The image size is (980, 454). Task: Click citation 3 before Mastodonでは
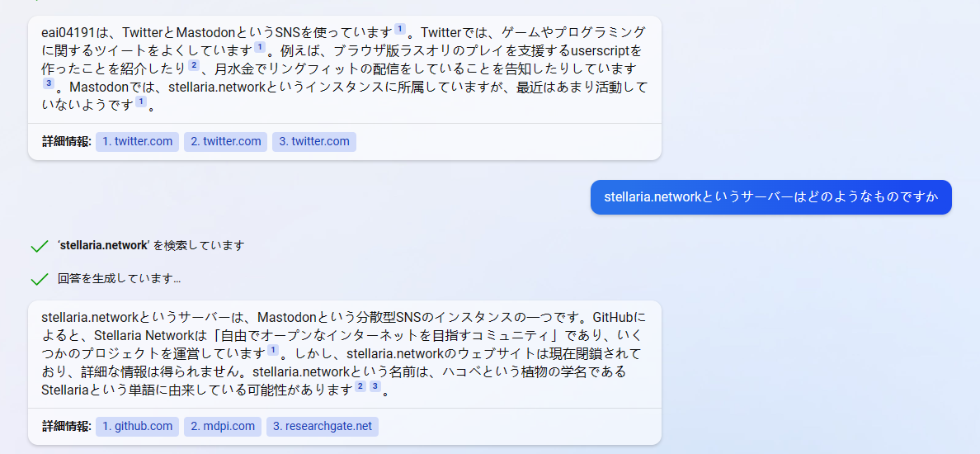[x=48, y=83]
